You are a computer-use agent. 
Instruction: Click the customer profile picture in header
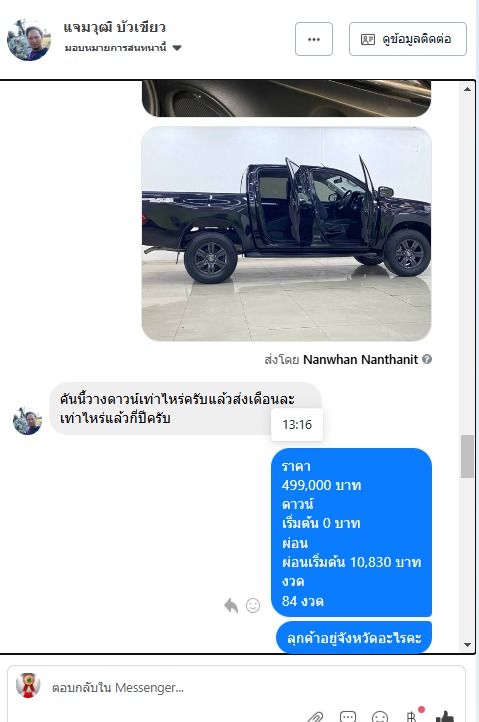(x=29, y=40)
